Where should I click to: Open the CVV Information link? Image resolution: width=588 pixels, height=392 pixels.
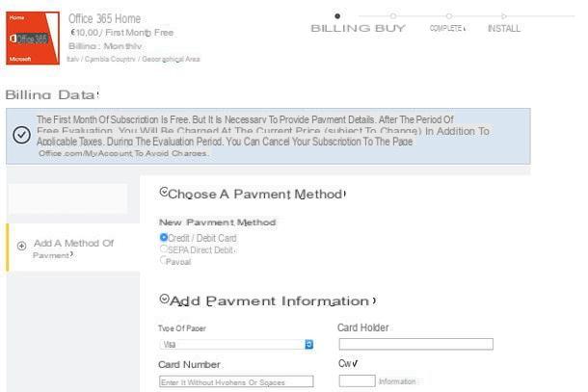pos(397,381)
